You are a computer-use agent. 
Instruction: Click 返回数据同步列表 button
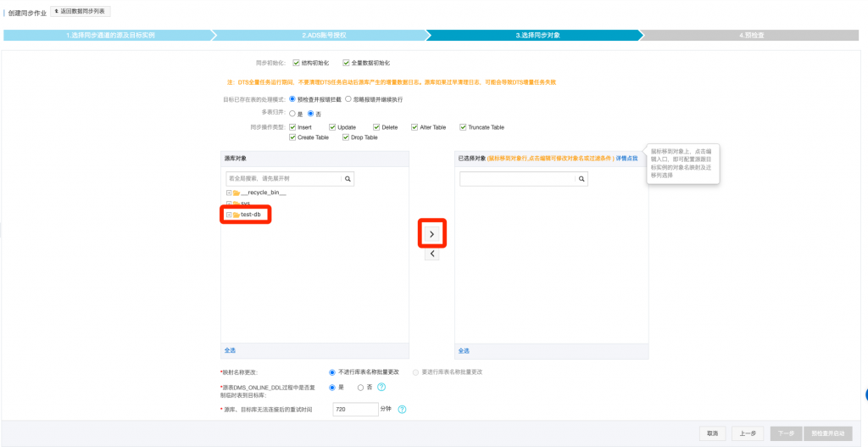(x=81, y=11)
